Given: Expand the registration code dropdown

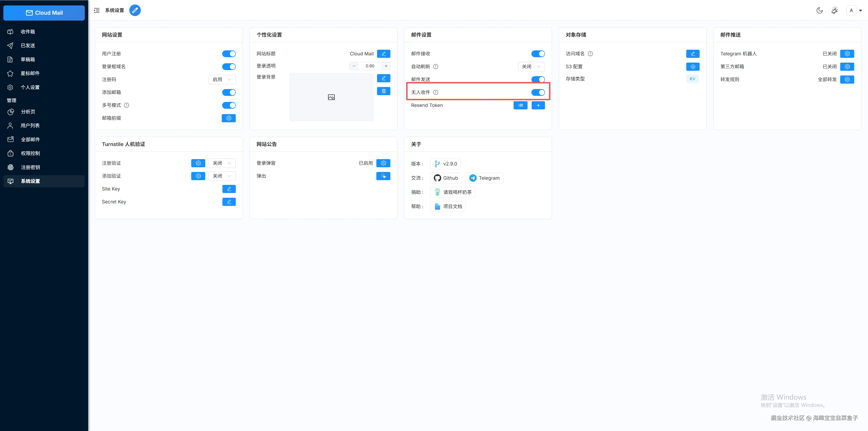Looking at the screenshot, I should [x=222, y=80].
